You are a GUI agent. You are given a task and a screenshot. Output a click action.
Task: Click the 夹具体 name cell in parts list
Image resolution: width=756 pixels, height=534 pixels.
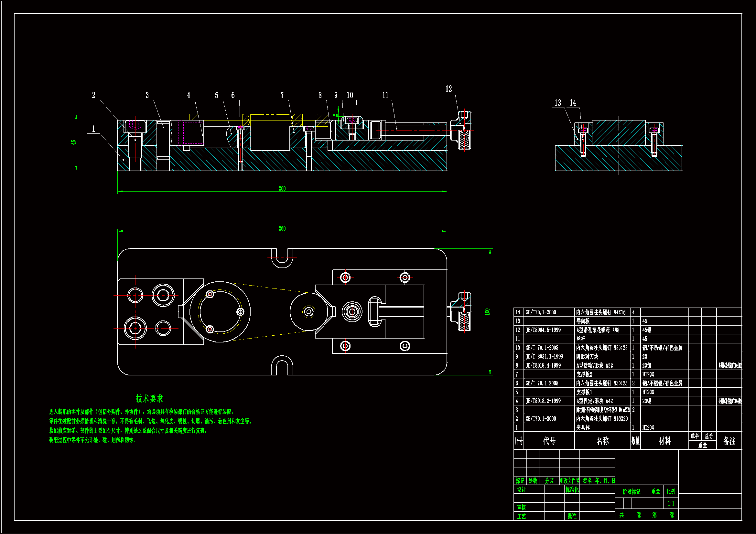click(583, 428)
